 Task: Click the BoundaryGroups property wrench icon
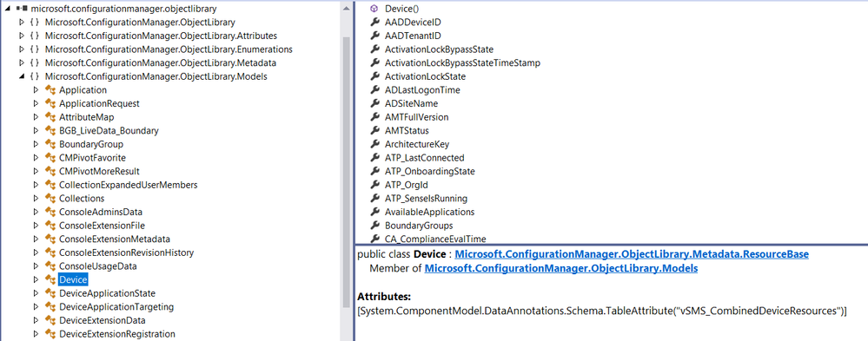click(x=374, y=226)
